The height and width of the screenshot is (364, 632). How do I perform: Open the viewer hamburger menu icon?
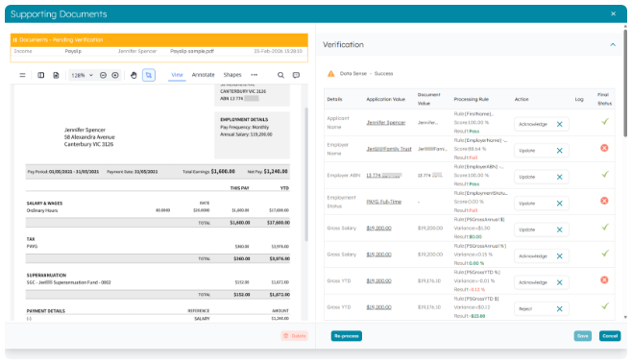point(23,75)
